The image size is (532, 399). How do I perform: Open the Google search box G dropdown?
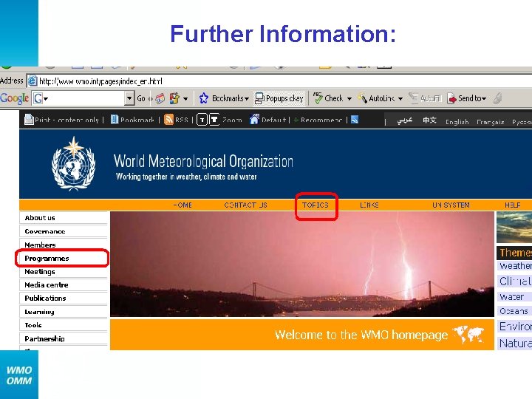pyautogui.click(x=41, y=99)
